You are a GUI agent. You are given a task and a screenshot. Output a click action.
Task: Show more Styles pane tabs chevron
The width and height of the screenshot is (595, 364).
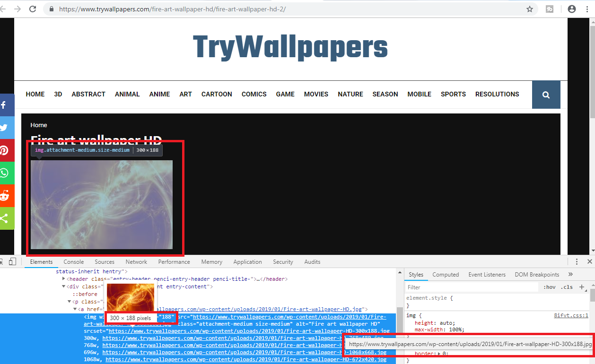[570, 274]
